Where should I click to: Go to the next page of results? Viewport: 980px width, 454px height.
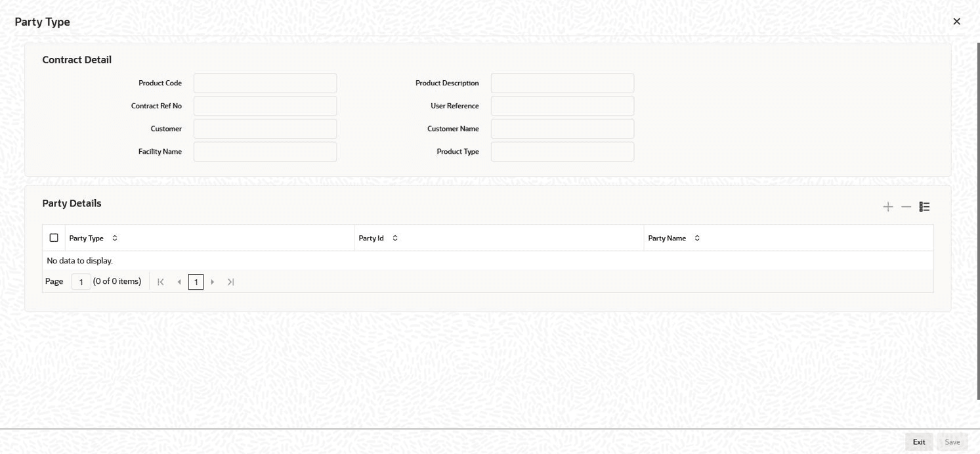[213, 282]
